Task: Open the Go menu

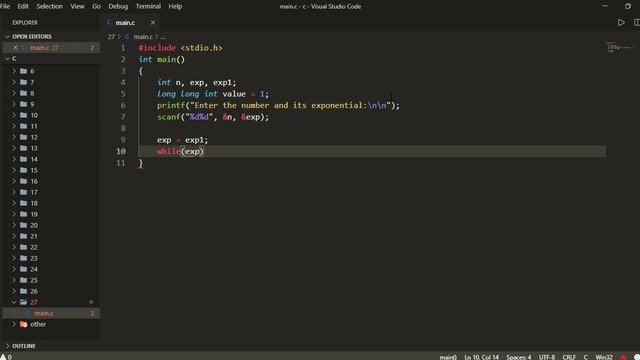Action: coord(96,6)
